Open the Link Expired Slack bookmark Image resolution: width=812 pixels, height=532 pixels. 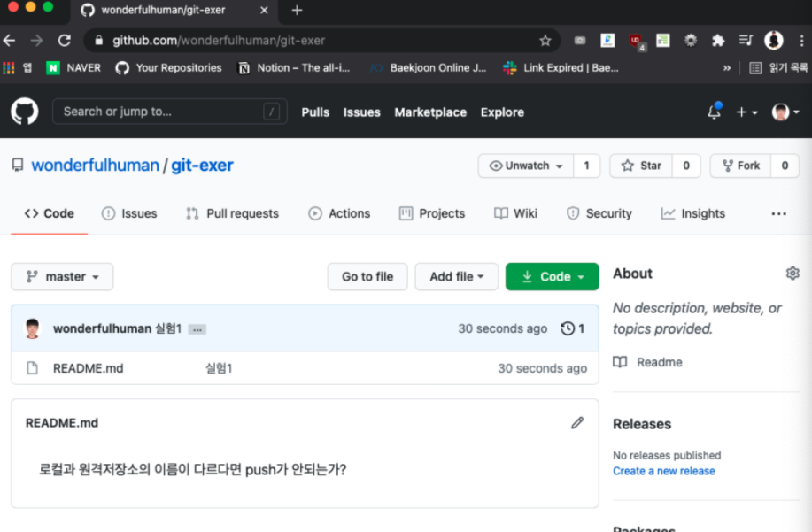tap(561, 68)
